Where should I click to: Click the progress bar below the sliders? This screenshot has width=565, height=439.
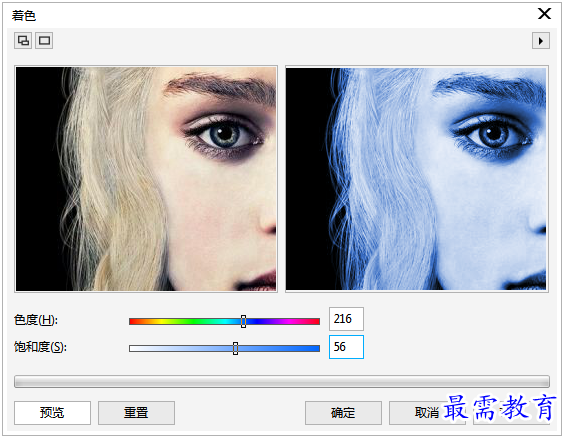point(282,381)
